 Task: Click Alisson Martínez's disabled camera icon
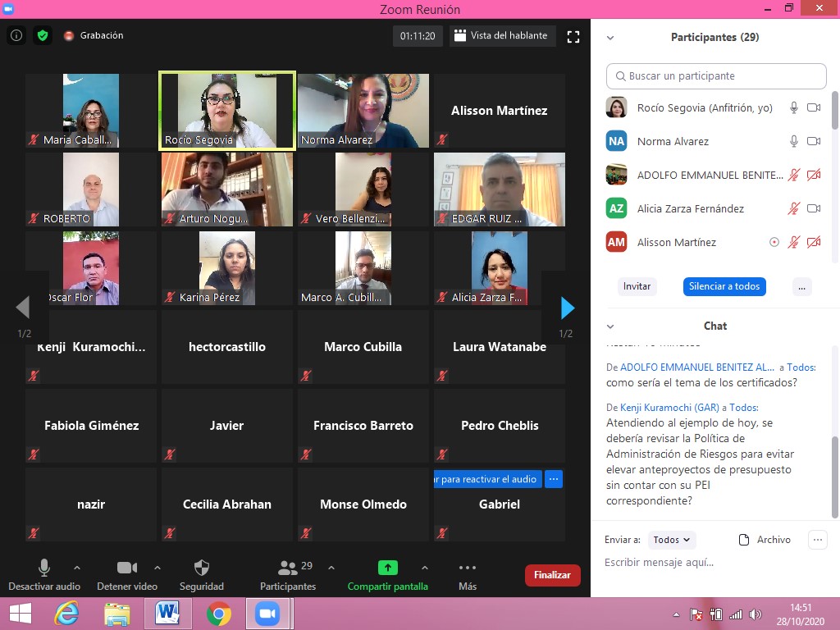[814, 242]
